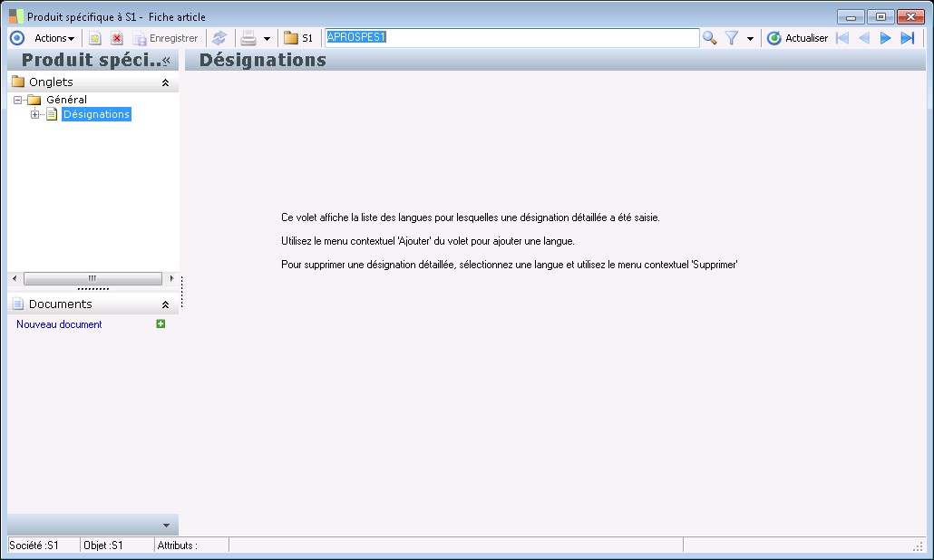Image resolution: width=934 pixels, height=560 pixels.
Task: Click the Désignations panel heading
Action: pyautogui.click(x=263, y=60)
